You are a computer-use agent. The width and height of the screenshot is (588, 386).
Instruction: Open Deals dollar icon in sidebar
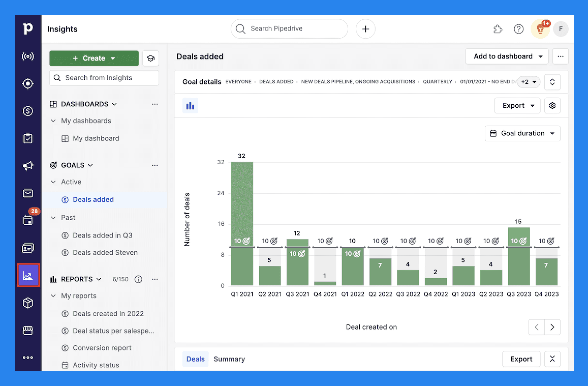pos(28,111)
